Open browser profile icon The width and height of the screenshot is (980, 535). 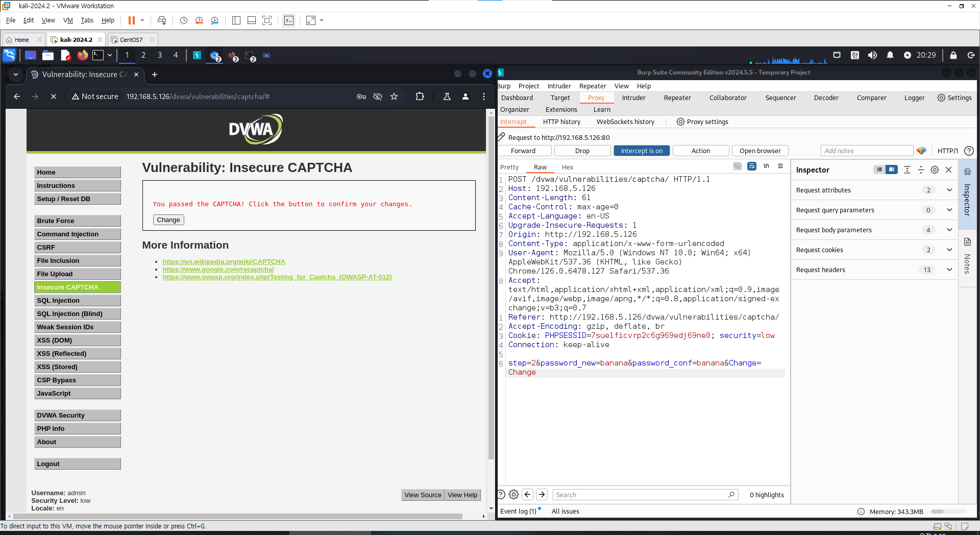(x=465, y=96)
